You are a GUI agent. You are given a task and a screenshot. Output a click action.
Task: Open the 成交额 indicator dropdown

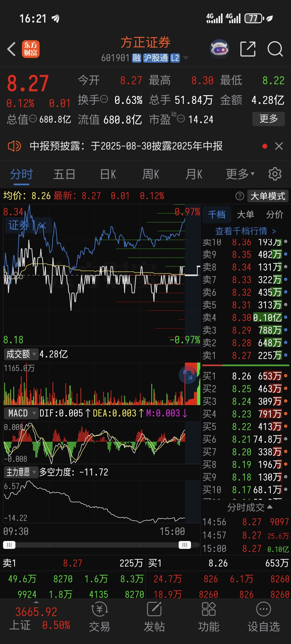click(21, 354)
